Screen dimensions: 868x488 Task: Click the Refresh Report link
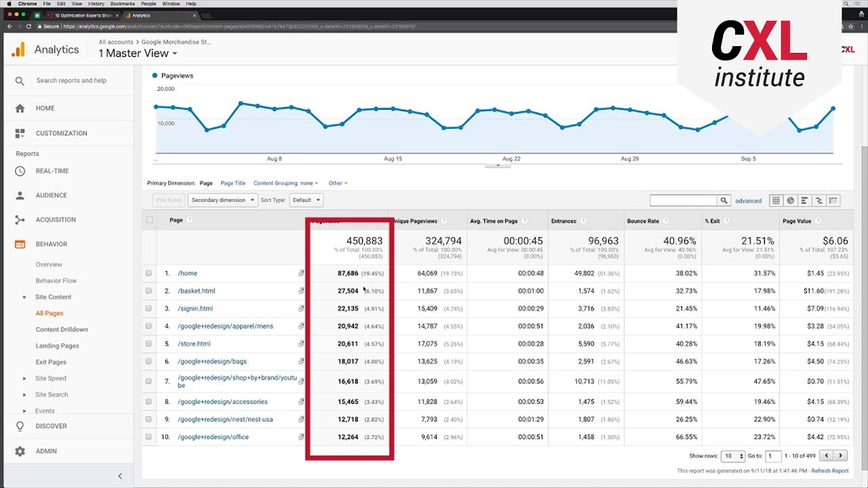click(x=830, y=471)
